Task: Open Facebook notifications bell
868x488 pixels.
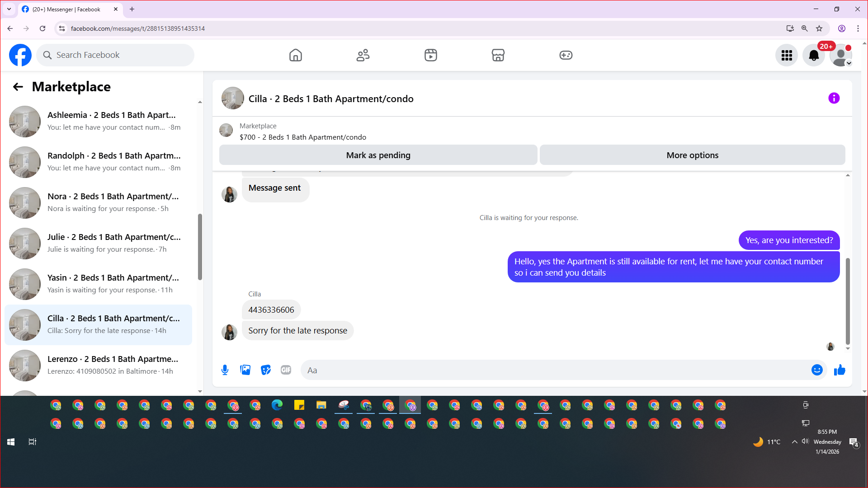Action: pyautogui.click(x=813, y=55)
